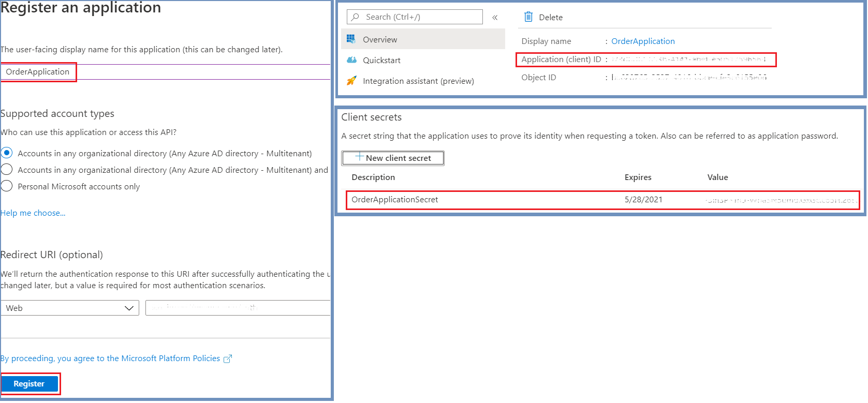
Task: Click the Display name label
Action: (x=546, y=41)
